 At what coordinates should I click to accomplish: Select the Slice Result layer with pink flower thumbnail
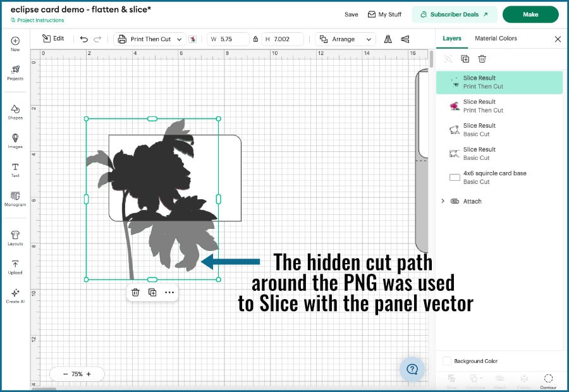coord(499,106)
